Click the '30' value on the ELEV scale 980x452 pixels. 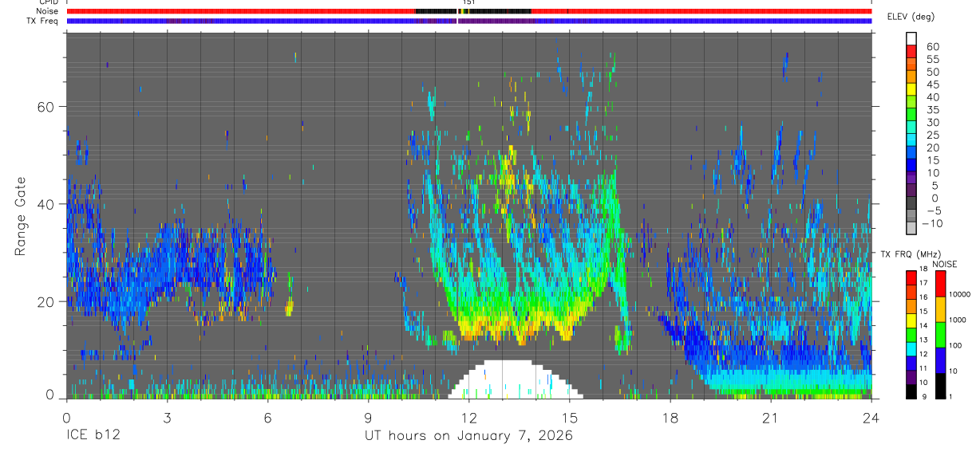coord(932,122)
